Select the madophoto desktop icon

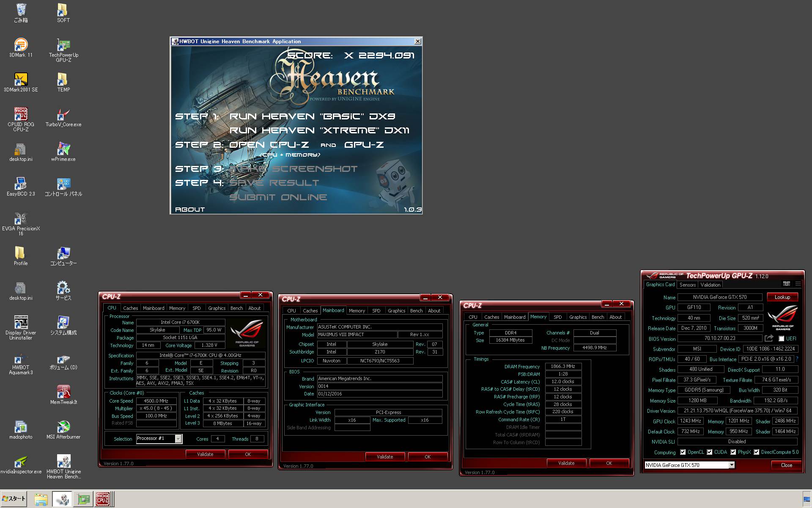pos(21,429)
